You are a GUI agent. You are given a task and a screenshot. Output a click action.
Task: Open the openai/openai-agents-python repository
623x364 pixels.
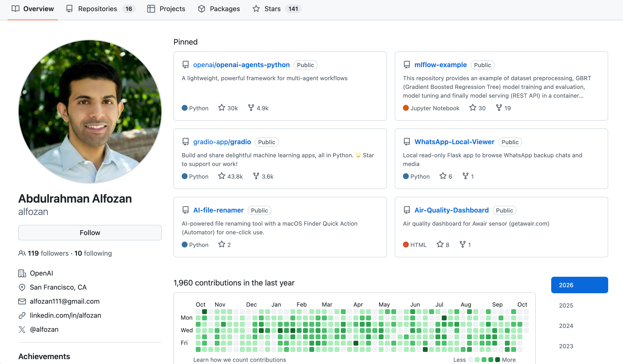(x=241, y=65)
